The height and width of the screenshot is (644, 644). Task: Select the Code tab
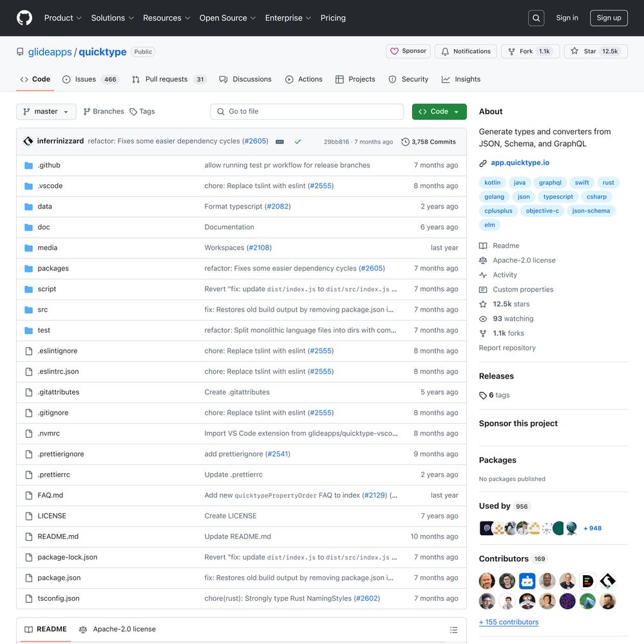[x=35, y=79]
